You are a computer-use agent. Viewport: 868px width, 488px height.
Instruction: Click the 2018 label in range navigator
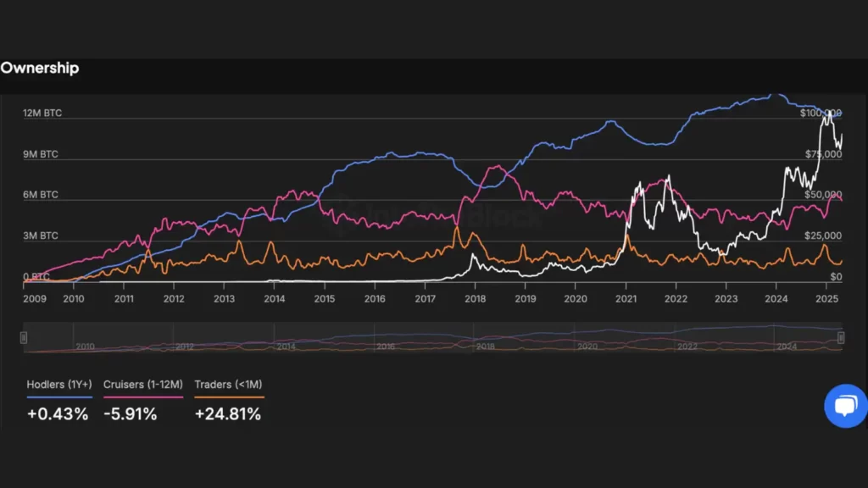(486, 347)
